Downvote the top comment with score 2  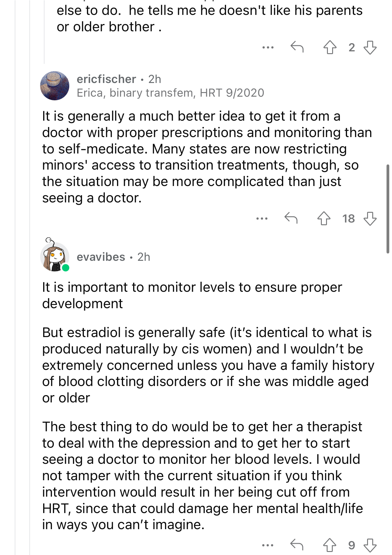coord(370,47)
